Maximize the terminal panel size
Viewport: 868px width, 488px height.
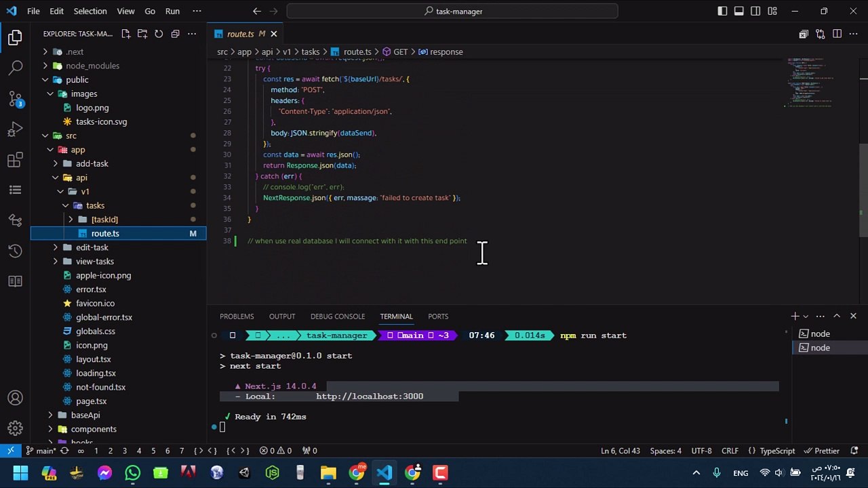(x=837, y=316)
